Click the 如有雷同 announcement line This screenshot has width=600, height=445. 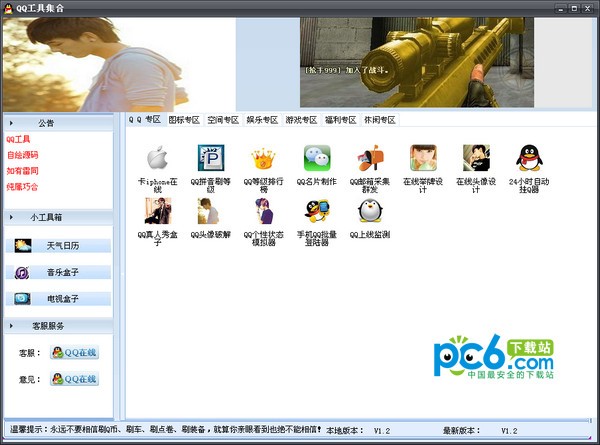pyautogui.click(x=23, y=171)
